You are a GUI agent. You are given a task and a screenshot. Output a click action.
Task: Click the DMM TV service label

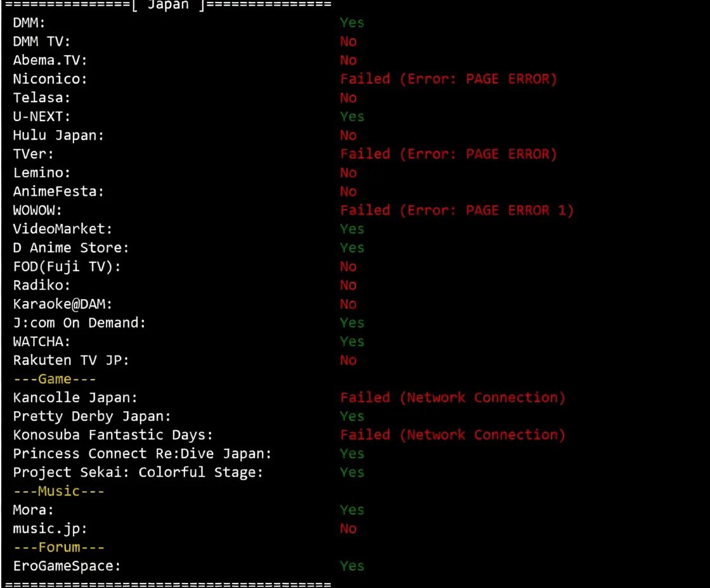[42, 42]
